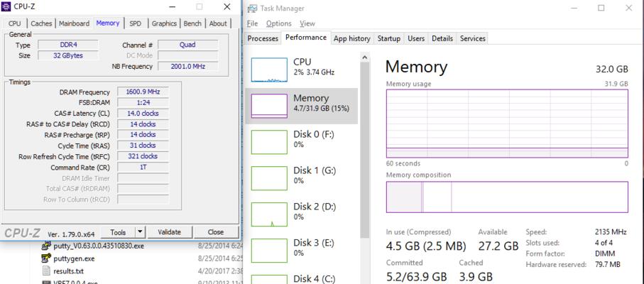The width and height of the screenshot is (644, 284).
Task: Switch to the Details tab
Action: tap(442, 38)
